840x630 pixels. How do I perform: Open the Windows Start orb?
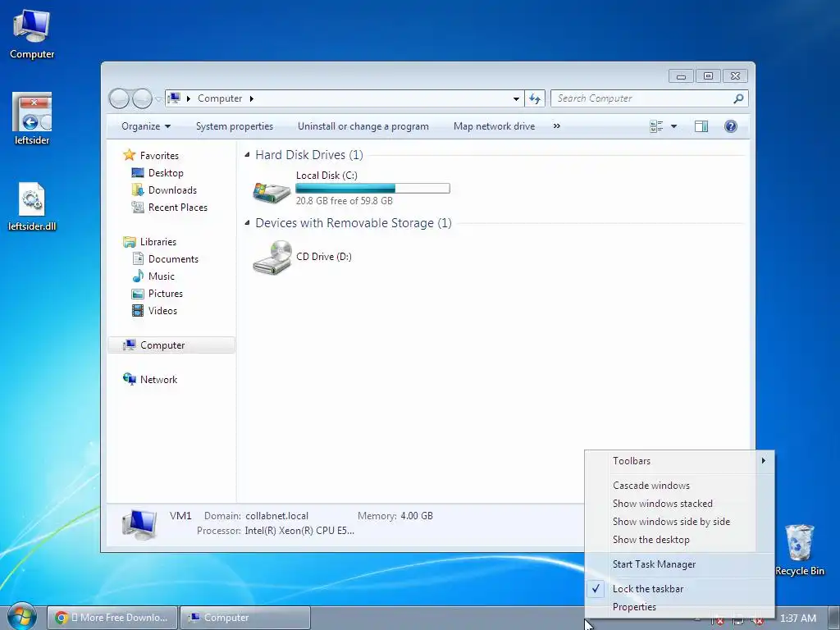pyautogui.click(x=21, y=617)
